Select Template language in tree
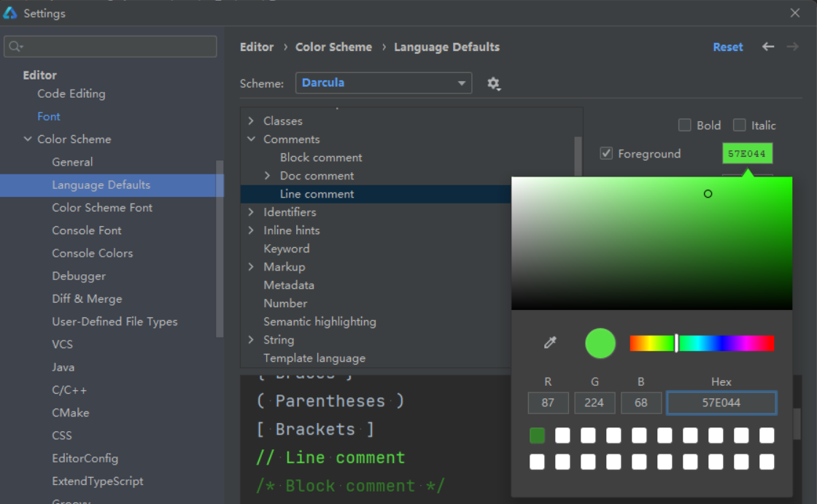The height and width of the screenshot is (504, 817). 314,358
